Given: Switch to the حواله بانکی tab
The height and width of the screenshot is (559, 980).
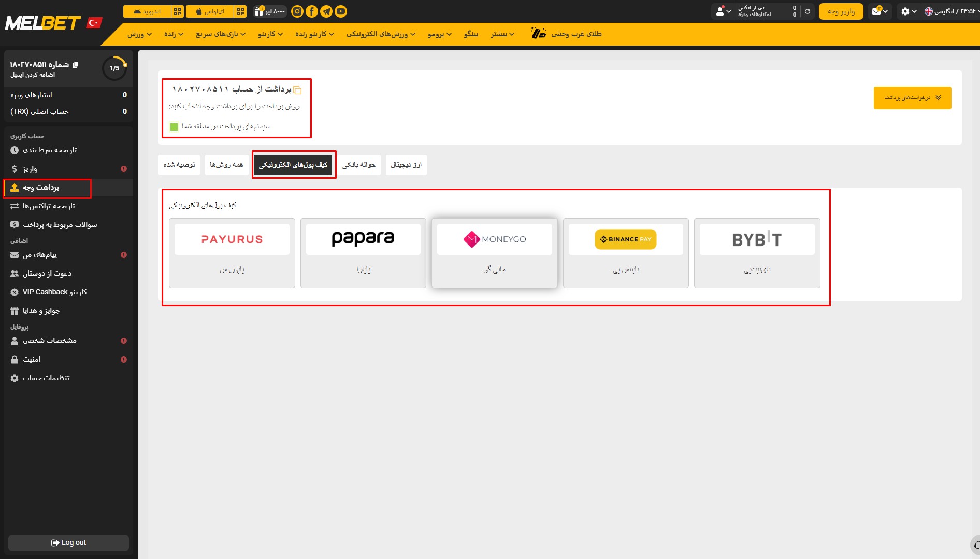Looking at the screenshot, I should (359, 165).
